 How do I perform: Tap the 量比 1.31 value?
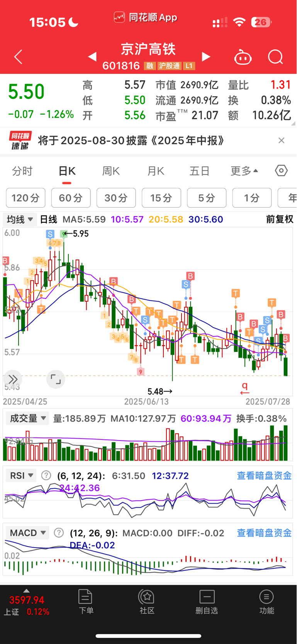click(x=280, y=85)
